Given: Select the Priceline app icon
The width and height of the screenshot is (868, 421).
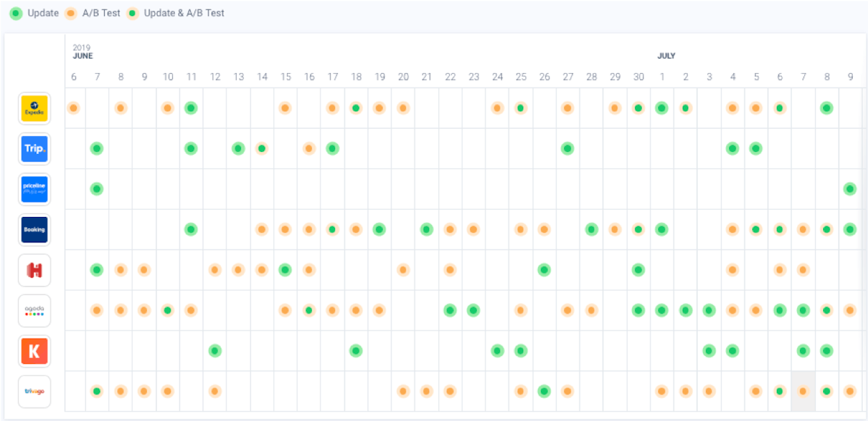Looking at the screenshot, I should pyautogui.click(x=34, y=190).
